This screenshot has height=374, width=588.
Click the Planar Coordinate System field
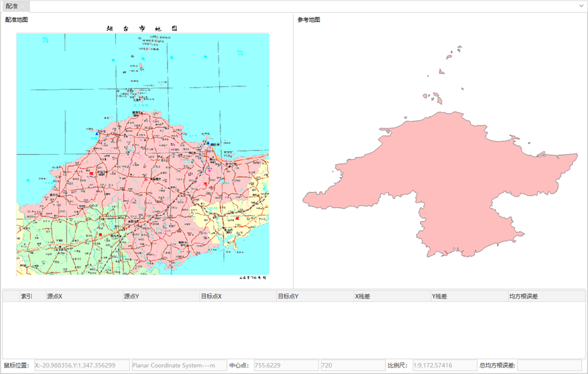[x=179, y=365]
